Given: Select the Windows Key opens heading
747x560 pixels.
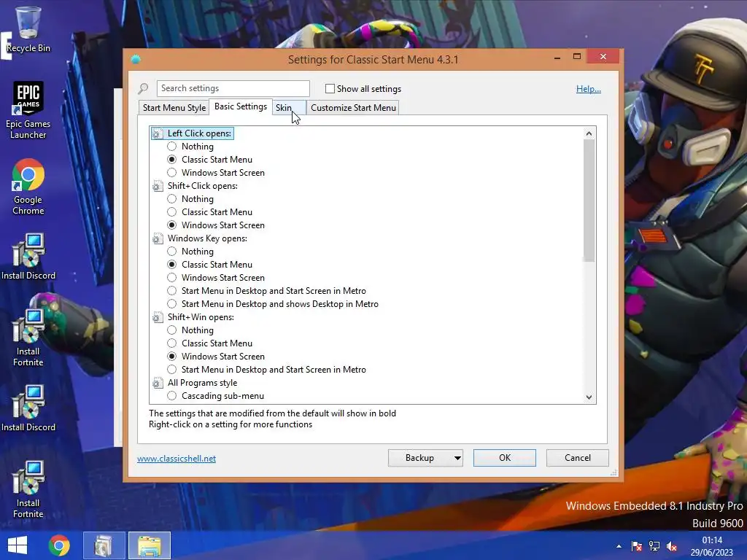Looking at the screenshot, I should click(207, 238).
